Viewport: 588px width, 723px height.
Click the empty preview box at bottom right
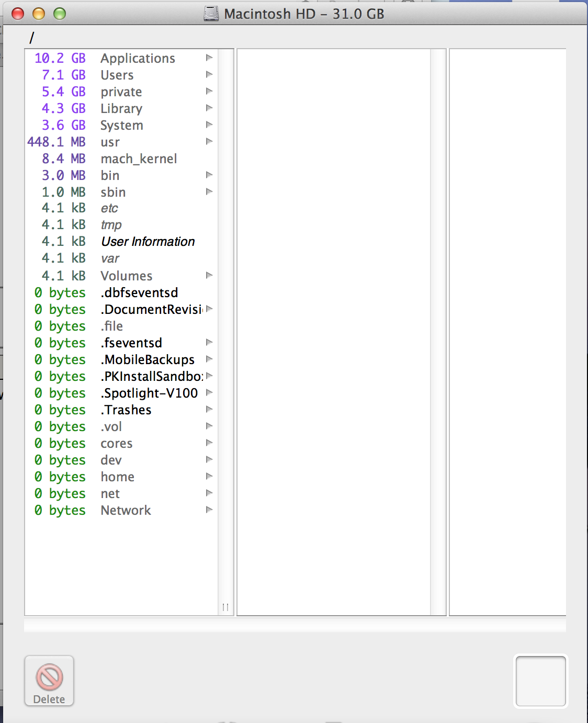tap(541, 681)
